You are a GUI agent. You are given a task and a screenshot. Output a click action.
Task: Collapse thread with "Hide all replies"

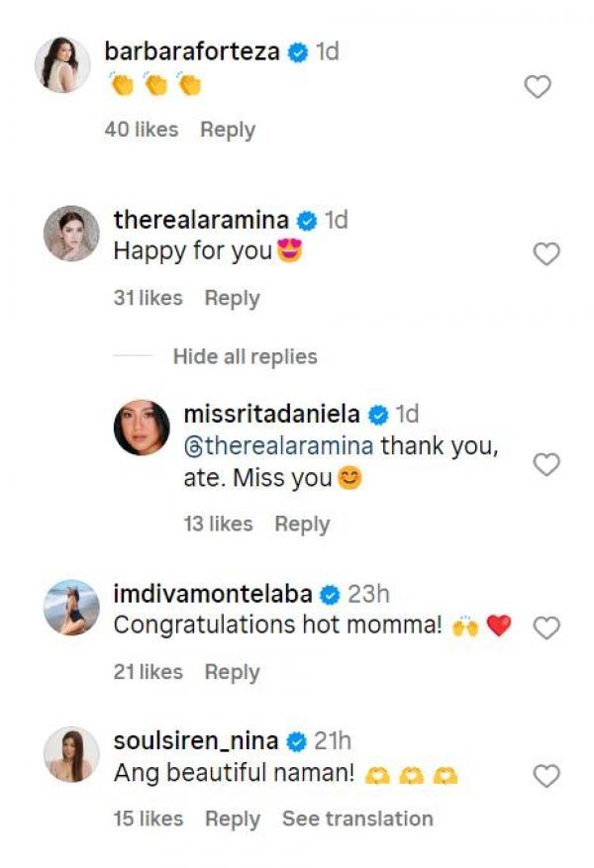click(245, 356)
